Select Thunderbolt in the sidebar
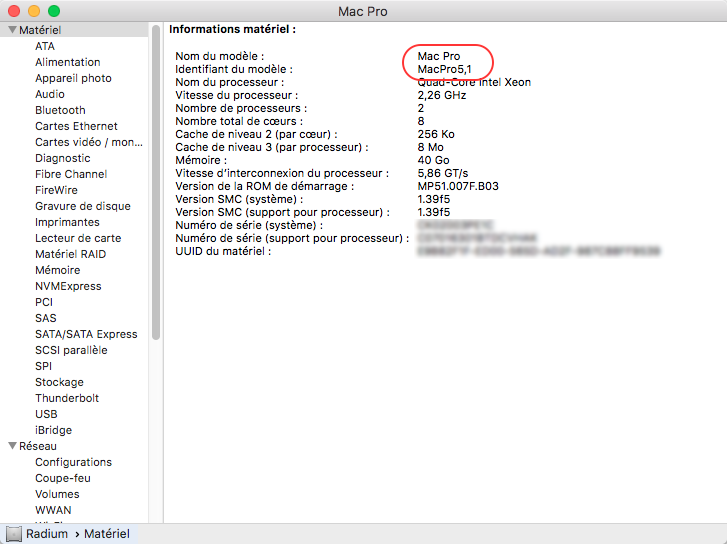 (67, 398)
